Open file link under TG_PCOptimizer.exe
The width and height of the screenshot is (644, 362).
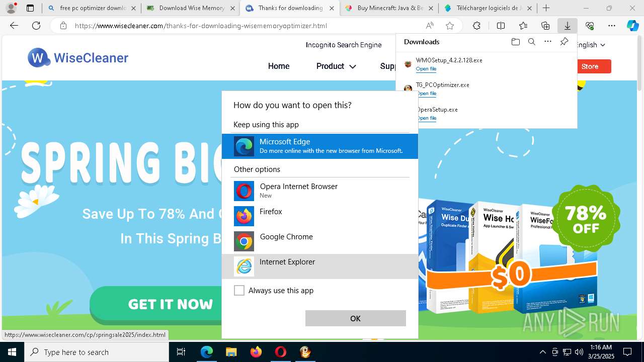pos(426,94)
